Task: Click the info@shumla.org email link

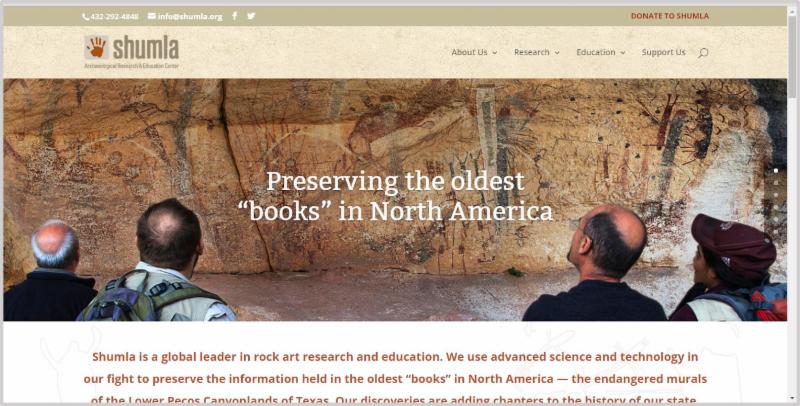Action: click(x=190, y=16)
